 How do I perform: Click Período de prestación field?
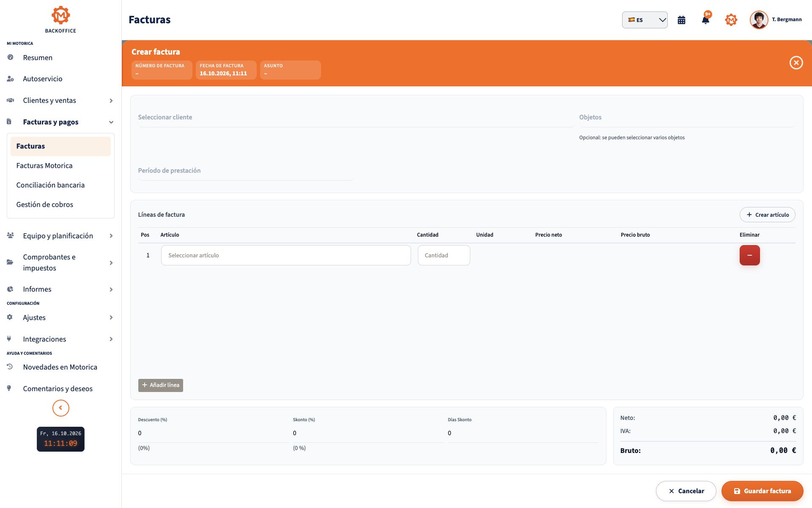point(246,171)
